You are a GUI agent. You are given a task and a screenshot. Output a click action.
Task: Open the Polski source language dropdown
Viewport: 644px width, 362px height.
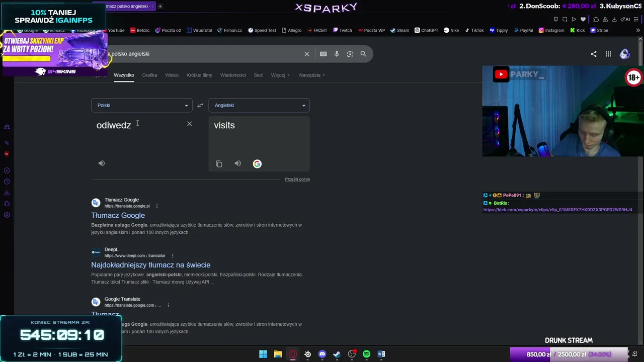point(142,105)
